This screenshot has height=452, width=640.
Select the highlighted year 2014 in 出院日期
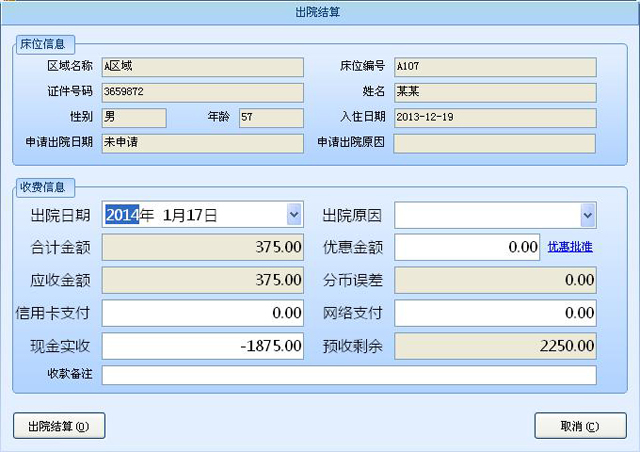122,215
